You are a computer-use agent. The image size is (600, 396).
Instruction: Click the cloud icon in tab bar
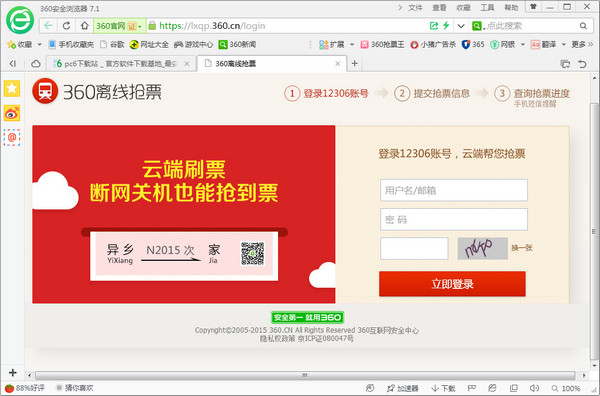click(x=36, y=64)
